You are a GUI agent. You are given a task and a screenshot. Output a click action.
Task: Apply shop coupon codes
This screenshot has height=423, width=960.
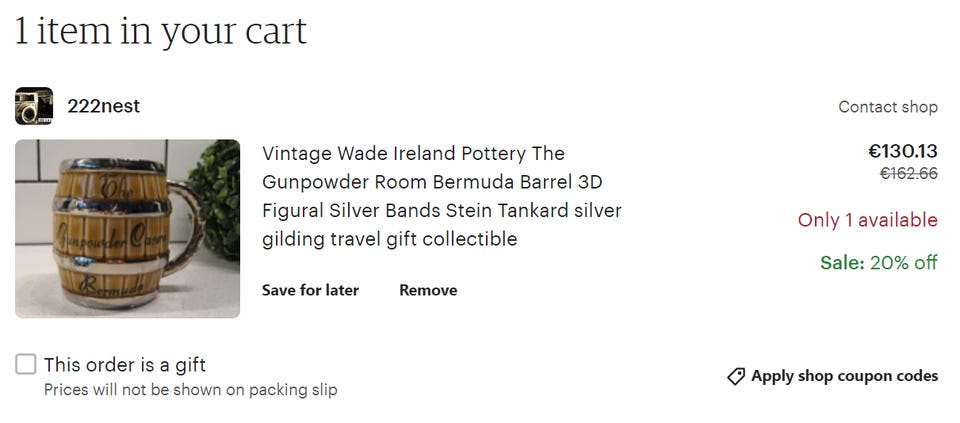pos(844,376)
